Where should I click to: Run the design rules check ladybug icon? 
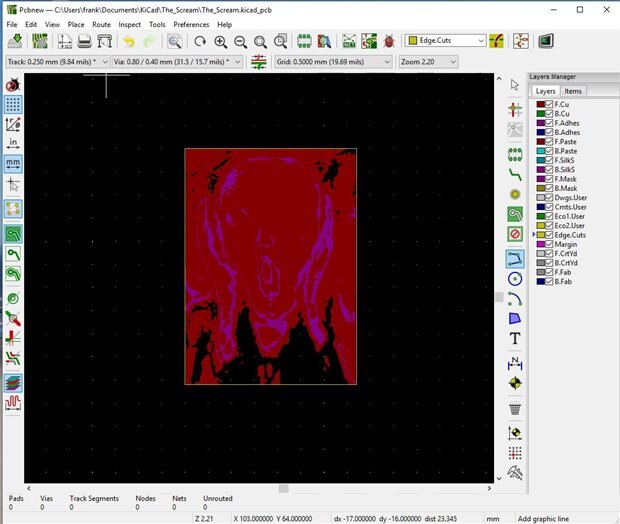[388, 41]
